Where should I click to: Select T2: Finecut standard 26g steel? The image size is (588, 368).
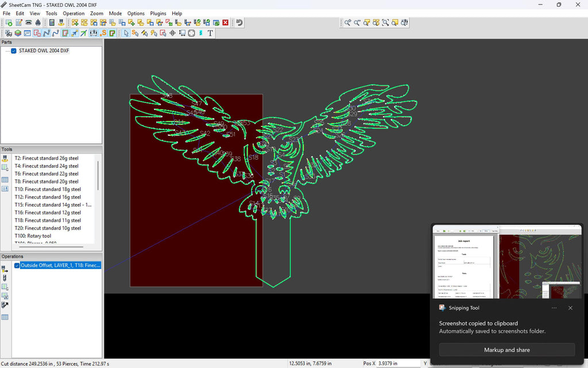(47, 158)
